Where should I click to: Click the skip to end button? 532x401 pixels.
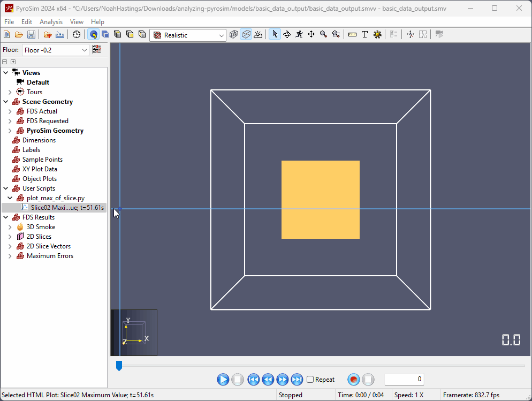[x=297, y=379]
